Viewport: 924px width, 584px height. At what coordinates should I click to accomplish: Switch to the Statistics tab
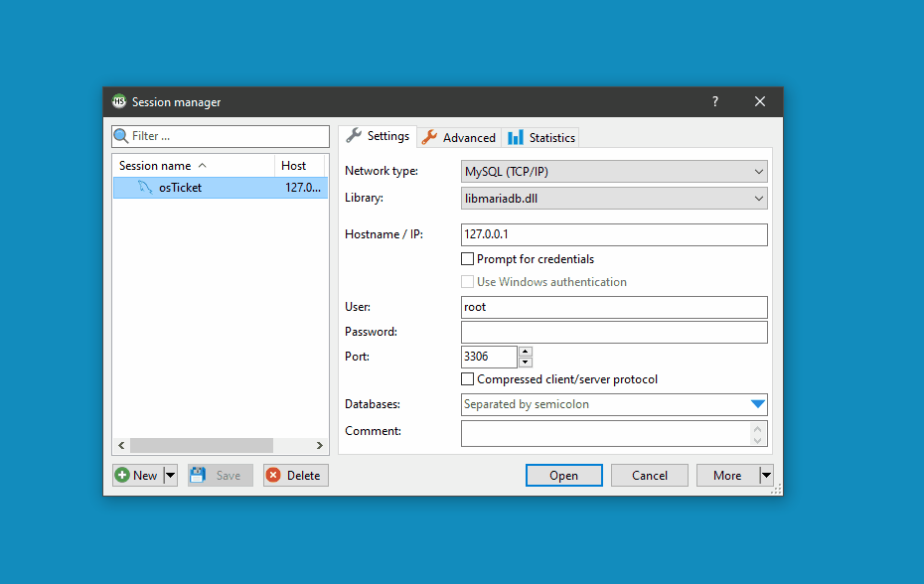coord(540,137)
